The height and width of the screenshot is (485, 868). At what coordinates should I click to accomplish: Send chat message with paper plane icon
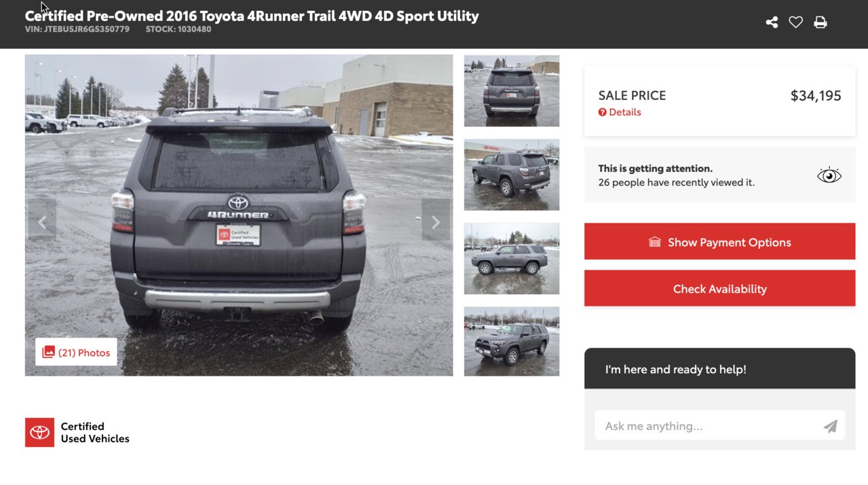831,426
